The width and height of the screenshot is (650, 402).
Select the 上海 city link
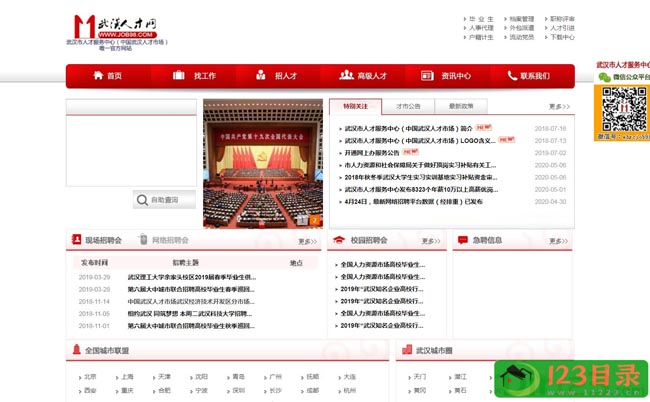[x=127, y=377]
